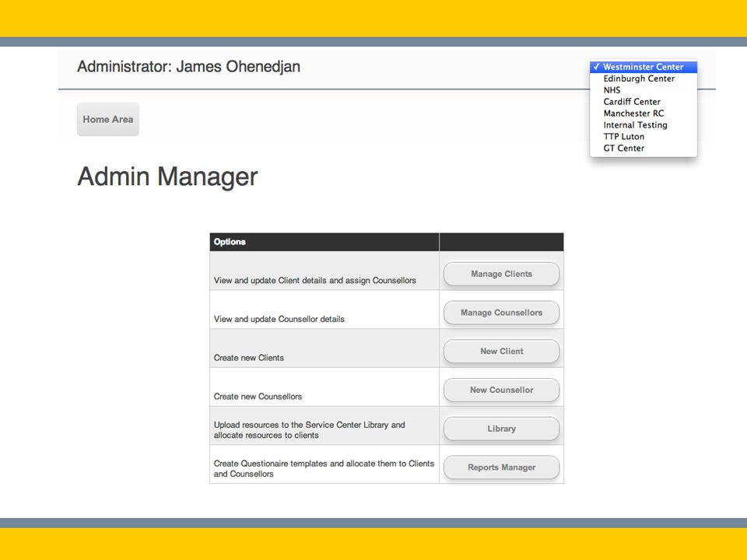The height and width of the screenshot is (560, 747).
Task: Choose GT Center option
Action: (x=644, y=148)
